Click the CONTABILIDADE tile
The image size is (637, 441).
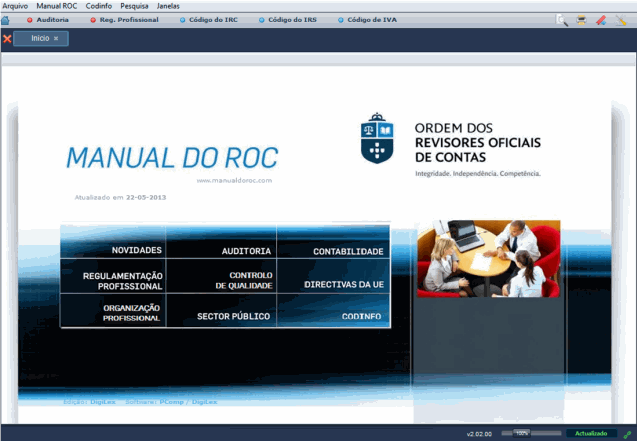333,242
